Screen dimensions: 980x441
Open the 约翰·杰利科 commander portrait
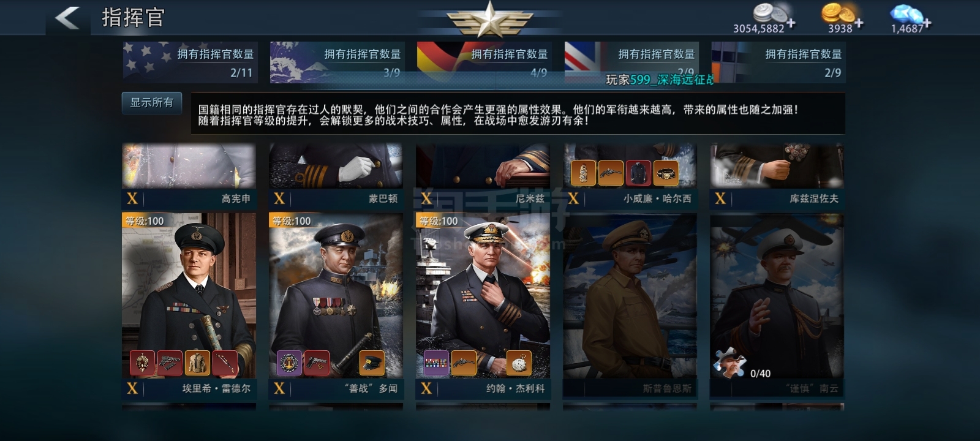point(483,295)
